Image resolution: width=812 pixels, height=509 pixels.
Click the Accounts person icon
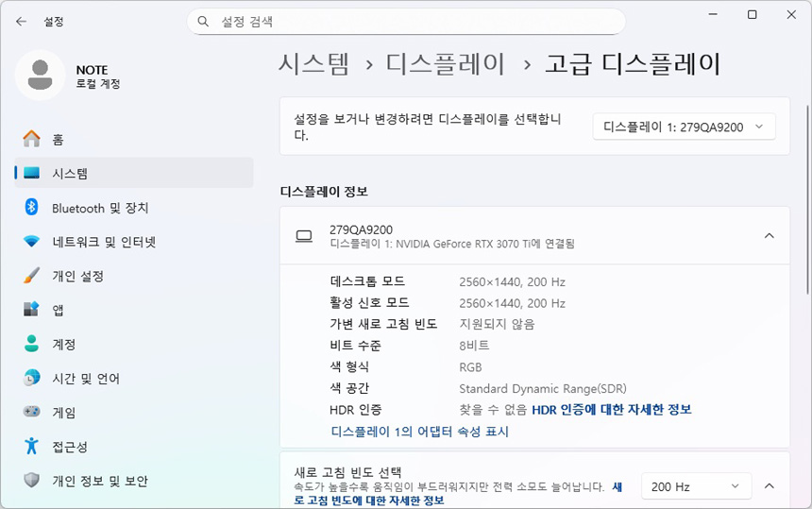[32, 344]
